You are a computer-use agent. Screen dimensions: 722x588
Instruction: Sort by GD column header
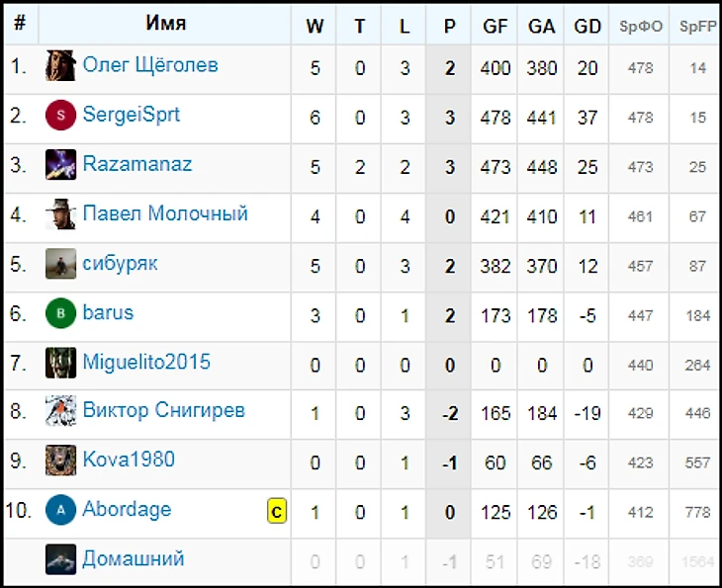click(x=587, y=27)
